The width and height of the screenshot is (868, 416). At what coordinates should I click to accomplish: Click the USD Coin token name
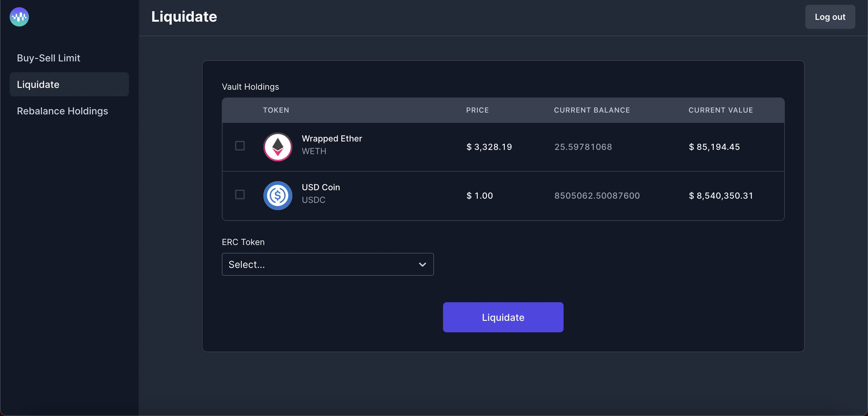(x=320, y=188)
